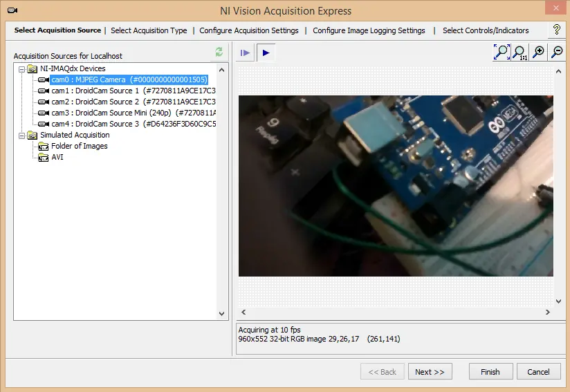
Task: Click the Folder of Images icon
Action: (44, 146)
